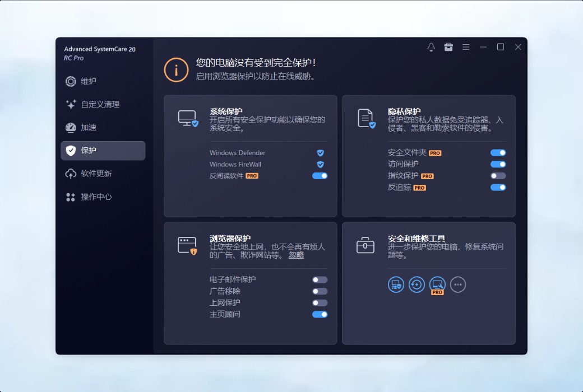
Task: Click the 维护 circular icon in sidebar
Action: coord(71,81)
